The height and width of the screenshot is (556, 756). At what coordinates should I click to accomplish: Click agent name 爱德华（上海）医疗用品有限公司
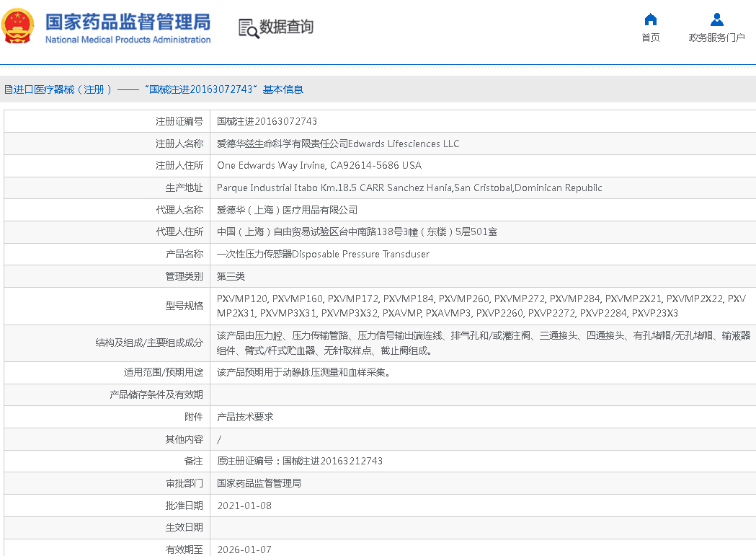point(287,210)
